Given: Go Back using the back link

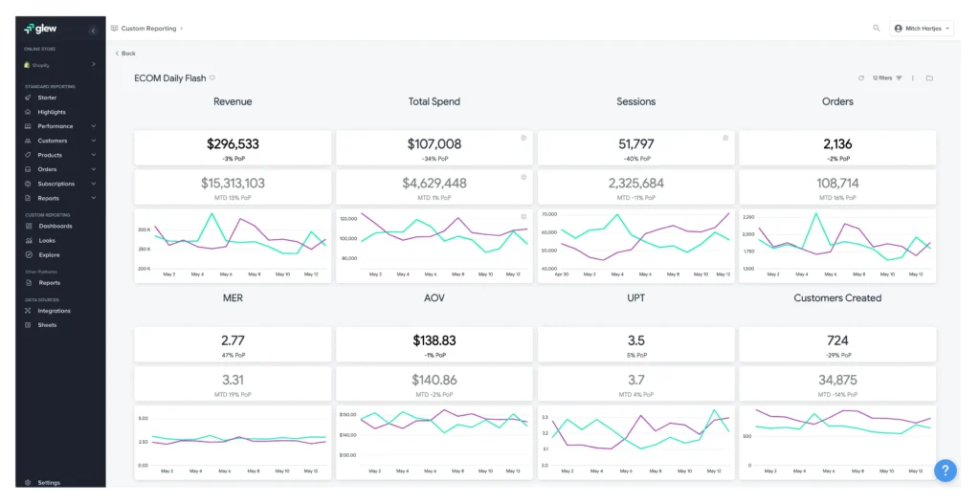Looking at the screenshot, I should [x=125, y=54].
